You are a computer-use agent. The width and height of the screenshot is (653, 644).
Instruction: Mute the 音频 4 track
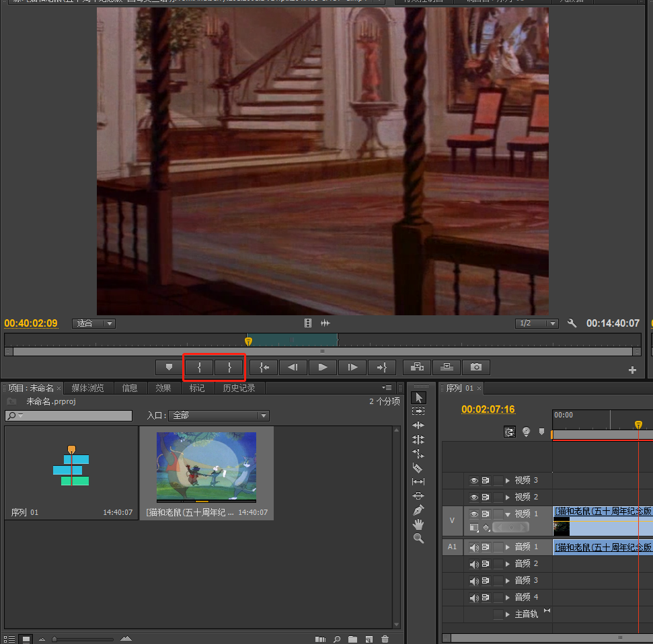(x=474, y=598)
